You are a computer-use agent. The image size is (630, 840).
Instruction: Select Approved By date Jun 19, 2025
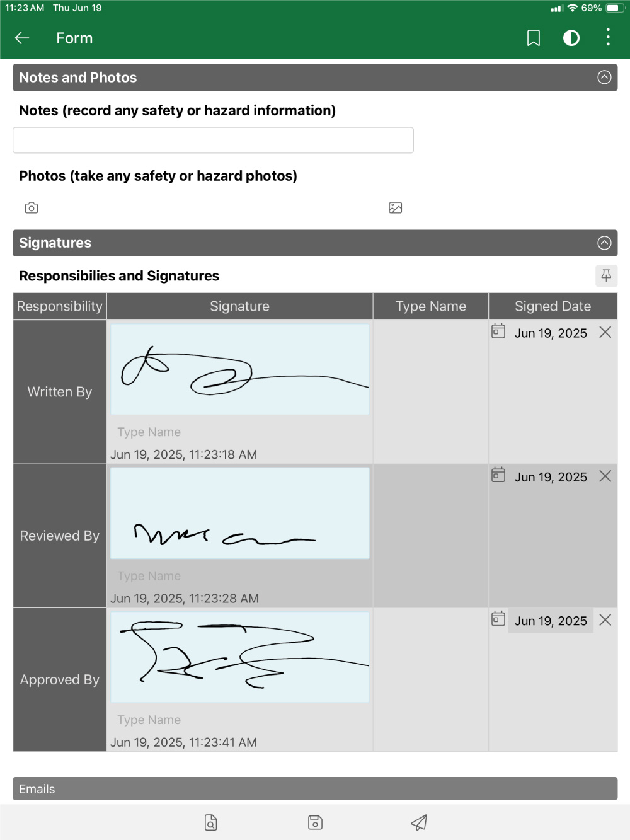(x=550, y=621)
